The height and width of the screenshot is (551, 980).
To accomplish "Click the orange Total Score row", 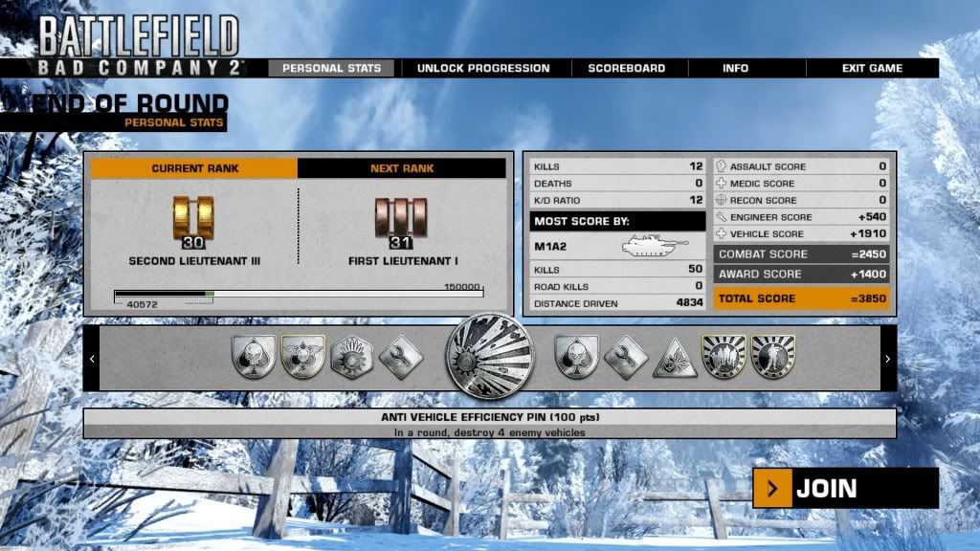I will pos(801,298).
